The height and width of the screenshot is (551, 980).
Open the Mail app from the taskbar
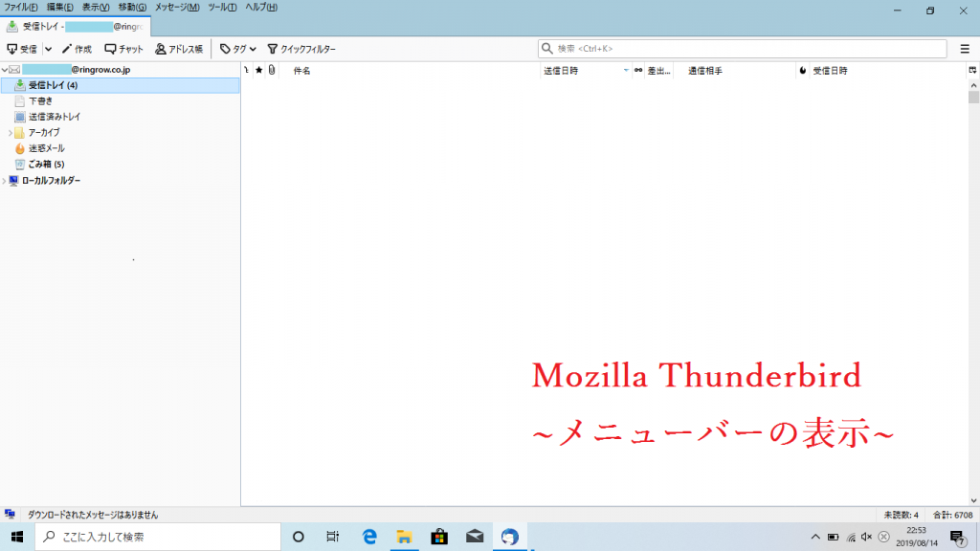point(475,536)
